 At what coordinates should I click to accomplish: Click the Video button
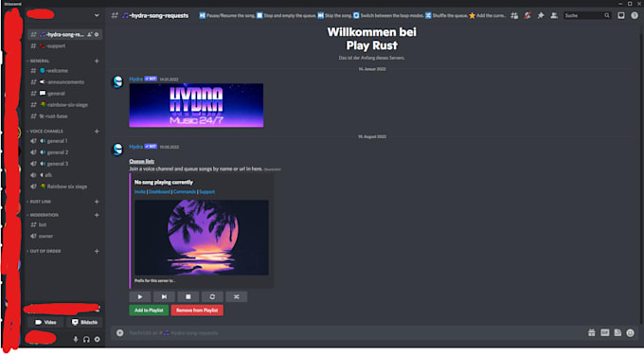pos(45,322)
